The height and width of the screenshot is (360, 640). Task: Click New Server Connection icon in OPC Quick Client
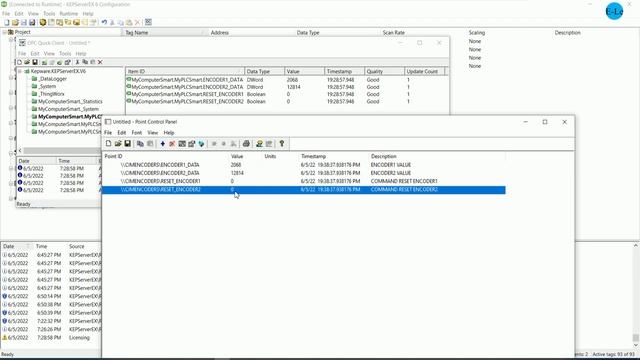(x=44, y=62)
